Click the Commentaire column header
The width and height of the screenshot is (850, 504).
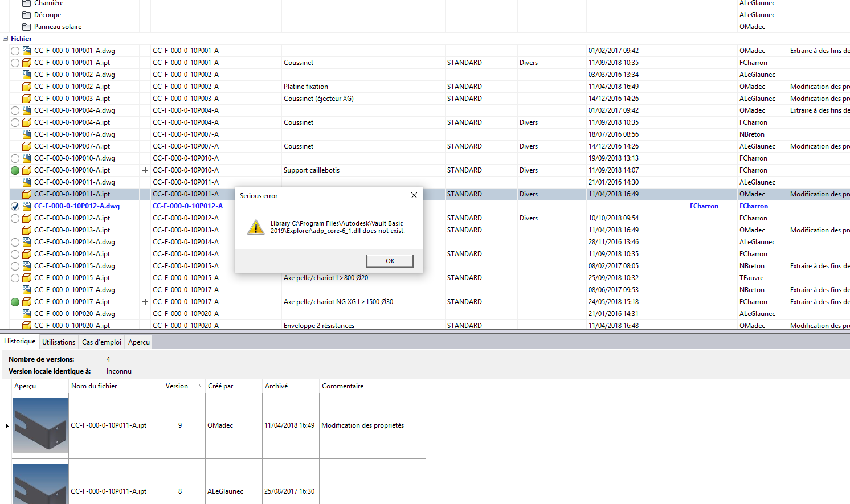click(x=373, y=386)
